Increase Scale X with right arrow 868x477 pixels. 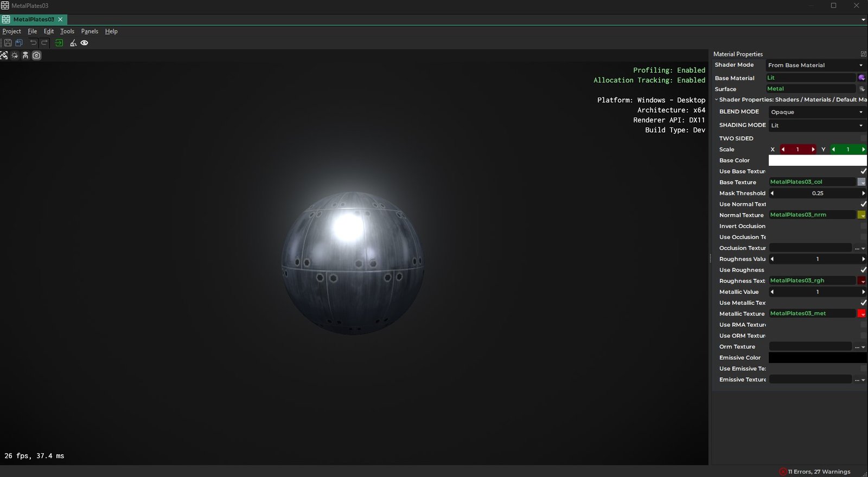tap(813, 149)
